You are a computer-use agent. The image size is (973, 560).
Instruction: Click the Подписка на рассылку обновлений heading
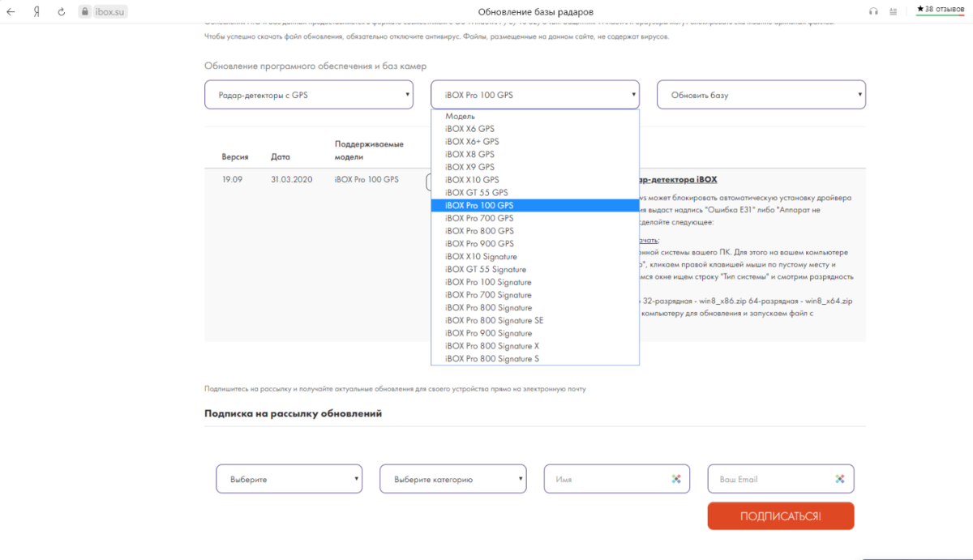[x=293, y=413]
